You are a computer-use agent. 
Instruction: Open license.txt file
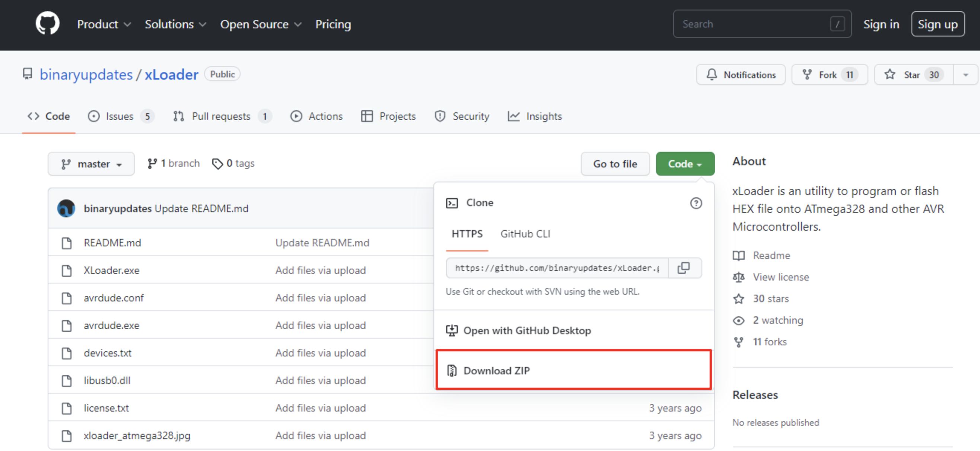tap(106, 408)
